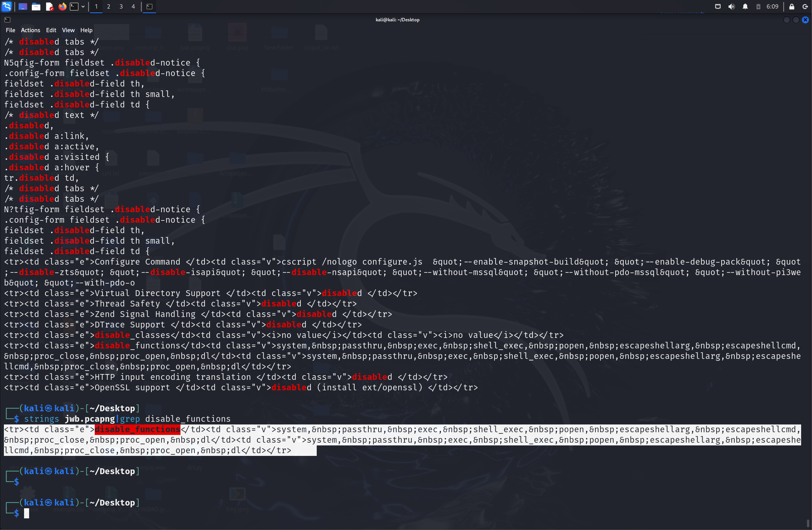Click the 6:09 clock
This screenshot has height=530, width=812.
pos(772,7)
